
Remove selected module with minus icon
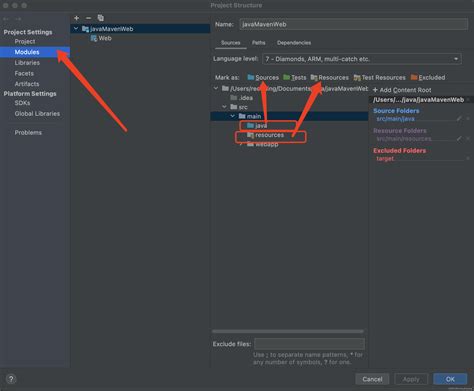pyautogui.click(x=88, y=18)
